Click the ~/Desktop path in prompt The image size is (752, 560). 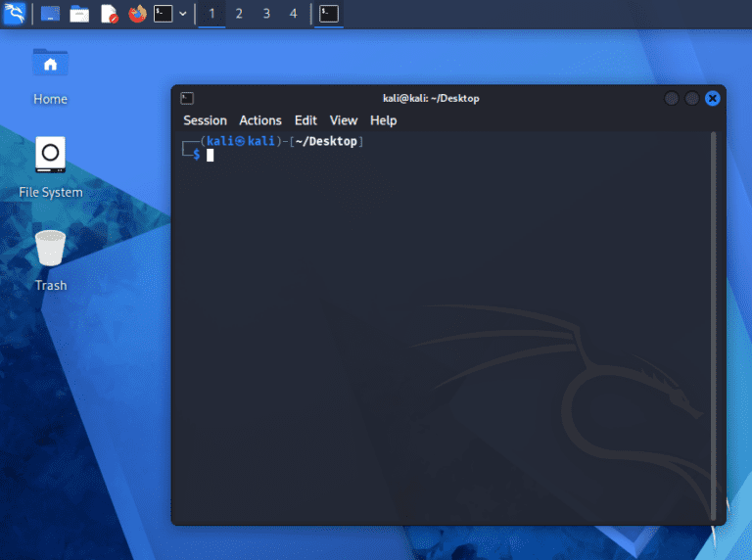coord(326,141)
